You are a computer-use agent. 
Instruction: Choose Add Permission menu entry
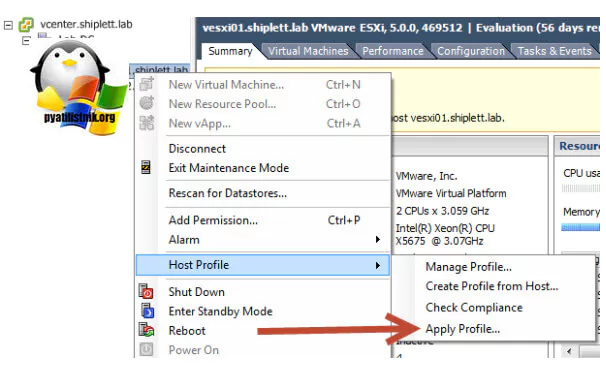263,220
